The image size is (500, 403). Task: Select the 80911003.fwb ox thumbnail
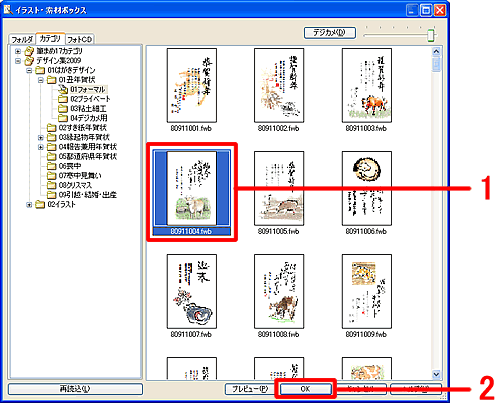click(367, 85)
